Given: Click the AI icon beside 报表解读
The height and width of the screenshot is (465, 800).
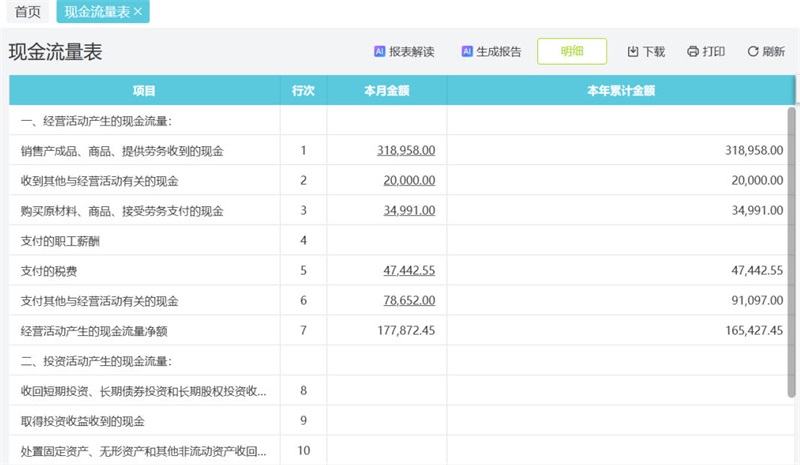Looking at the screenshot, I should coord(379,52).
